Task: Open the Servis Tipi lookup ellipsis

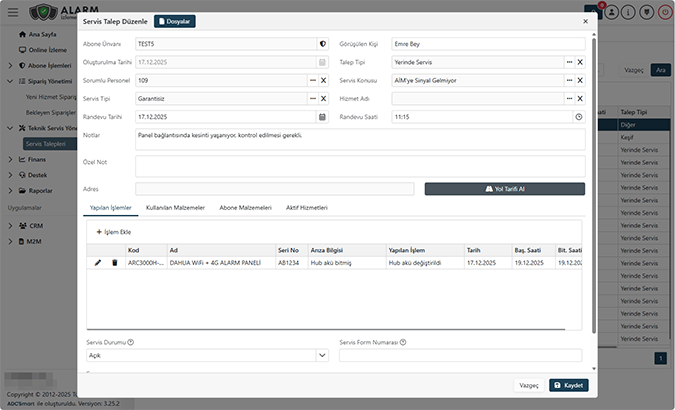Action: (310, 98)
